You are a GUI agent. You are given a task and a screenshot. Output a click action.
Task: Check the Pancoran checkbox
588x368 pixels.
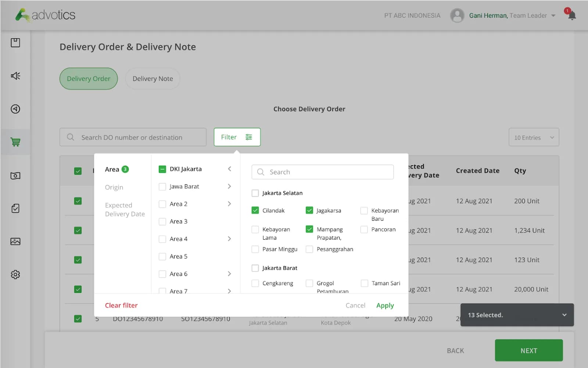[364, 230]
